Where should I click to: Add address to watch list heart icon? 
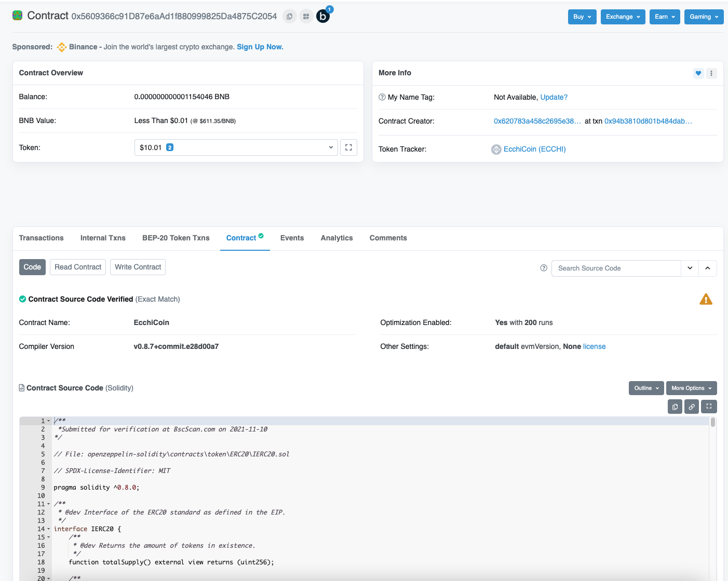coord(698,73)
